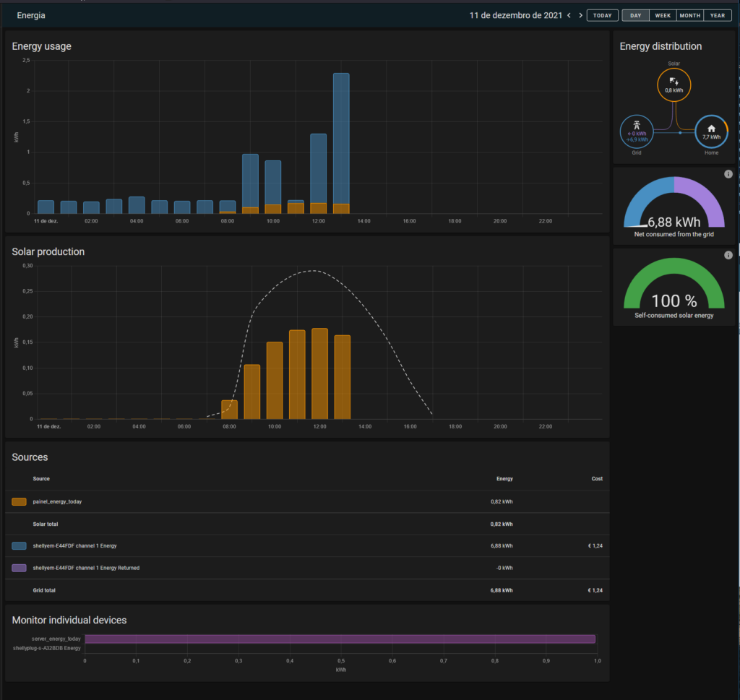This screenshot has height=700, width=740.
Task: Open info icon on self-consumed solar gauge
Action: (x=728, y=255)
